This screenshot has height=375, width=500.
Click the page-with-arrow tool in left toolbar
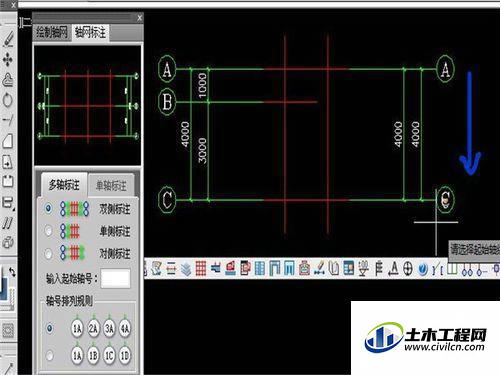tap(8, 162)
